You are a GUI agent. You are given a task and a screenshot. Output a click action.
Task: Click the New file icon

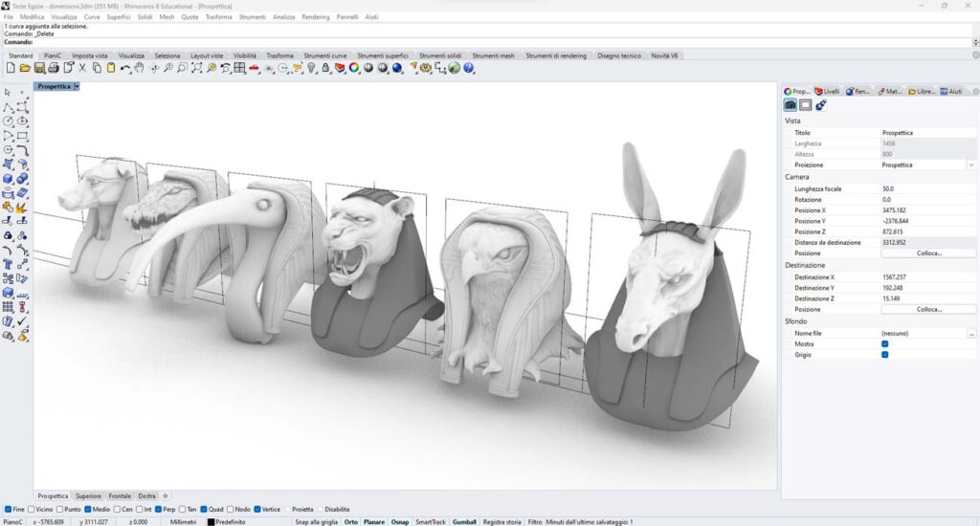tap(11, 68)
